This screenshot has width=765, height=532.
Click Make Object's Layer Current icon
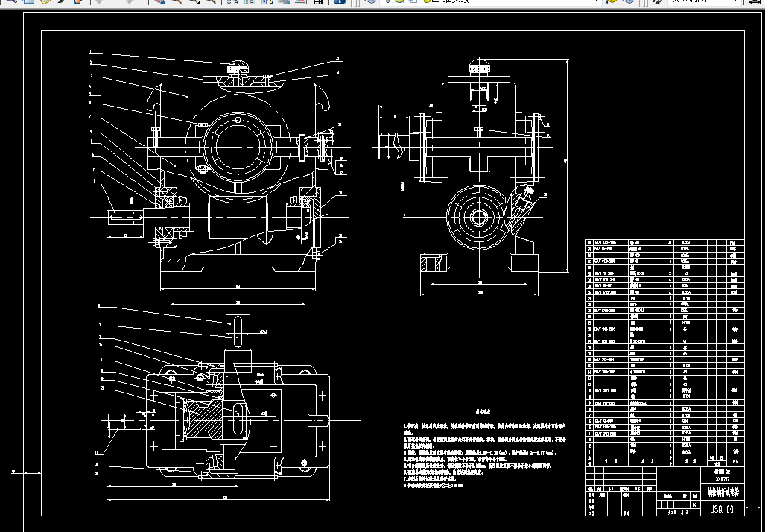point(611,1)
